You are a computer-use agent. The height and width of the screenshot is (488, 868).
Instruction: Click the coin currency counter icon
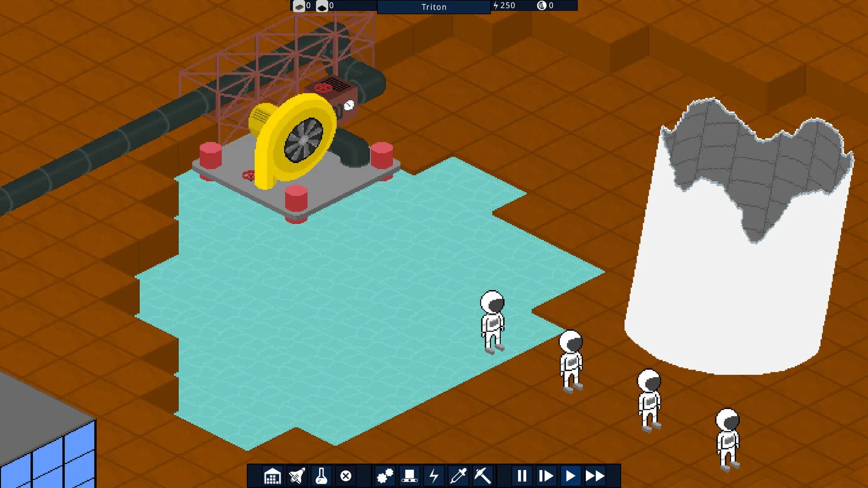pyautogui.click(x=541, y=5)
